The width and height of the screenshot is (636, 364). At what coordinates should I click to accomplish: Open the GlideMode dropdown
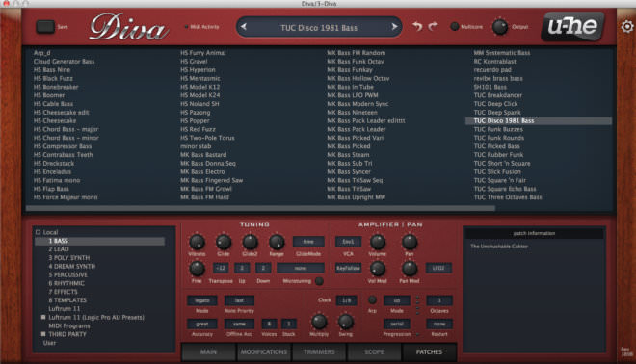pos(308,242)
